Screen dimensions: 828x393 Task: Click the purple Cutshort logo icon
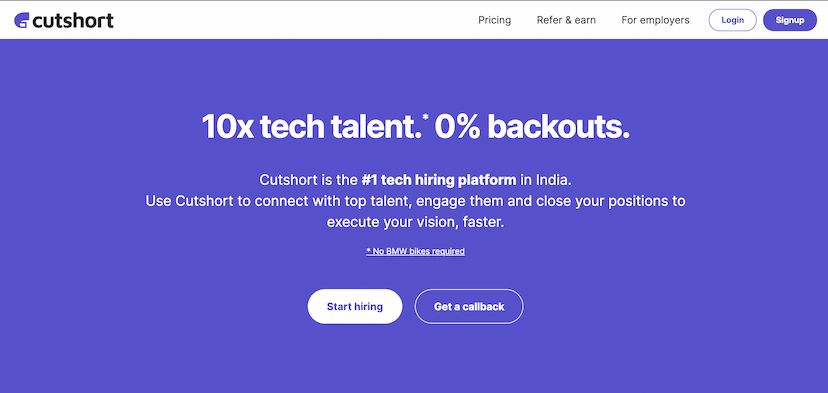[x=22, y=20]
